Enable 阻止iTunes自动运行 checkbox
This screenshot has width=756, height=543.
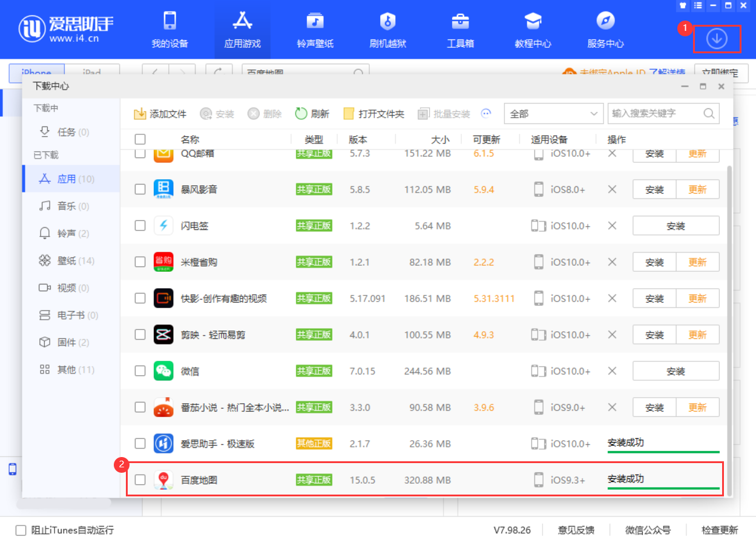(21, 530)
